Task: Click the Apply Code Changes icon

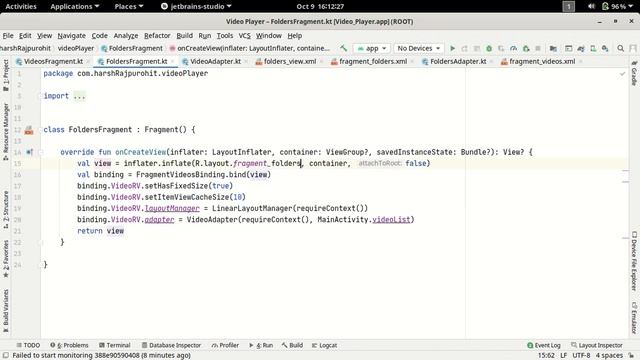Action: pos(477,48)
